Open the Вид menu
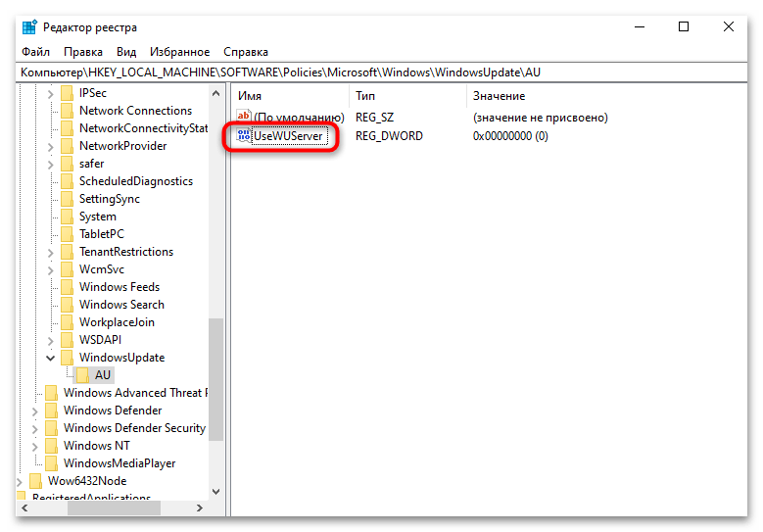This screenshot has height=532, width=763. click(x=126, y=52)
